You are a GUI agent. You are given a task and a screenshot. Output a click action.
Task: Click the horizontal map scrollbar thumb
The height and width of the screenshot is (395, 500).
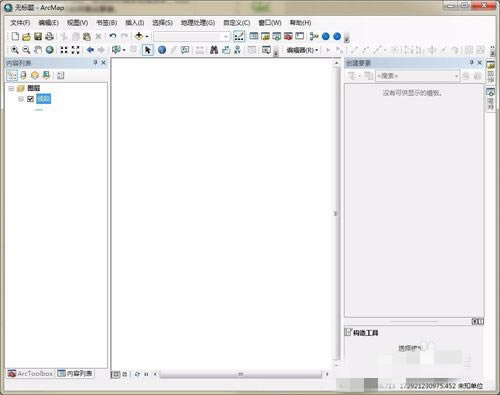[x=241, y=374]
